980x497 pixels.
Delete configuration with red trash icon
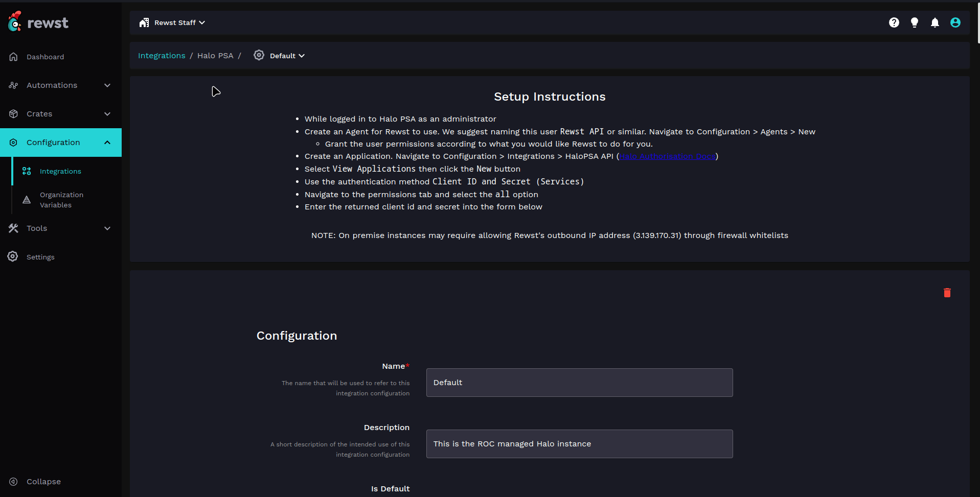click(x=947, y=293)
